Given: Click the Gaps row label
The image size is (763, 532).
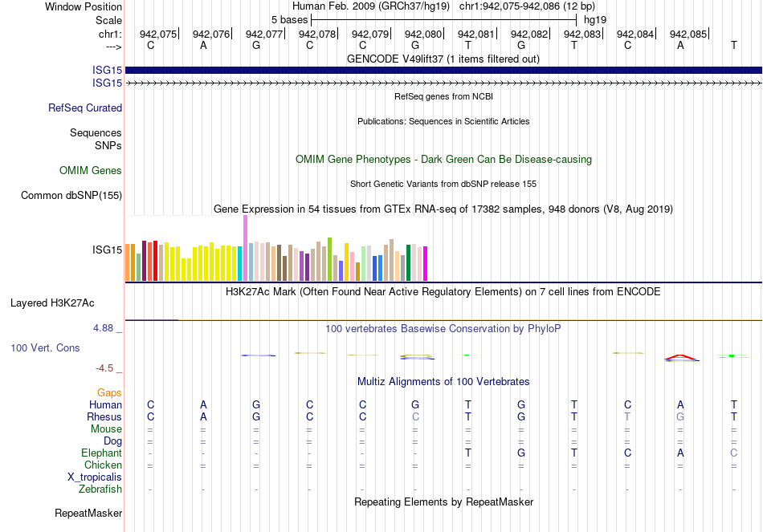Looking at the screenshot, I should point(109,393).
